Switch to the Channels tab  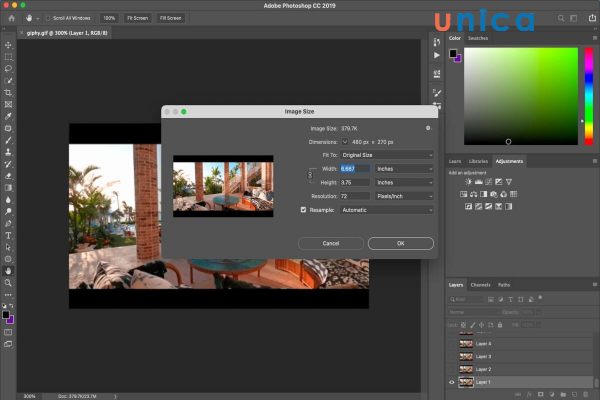pos(480,284)
